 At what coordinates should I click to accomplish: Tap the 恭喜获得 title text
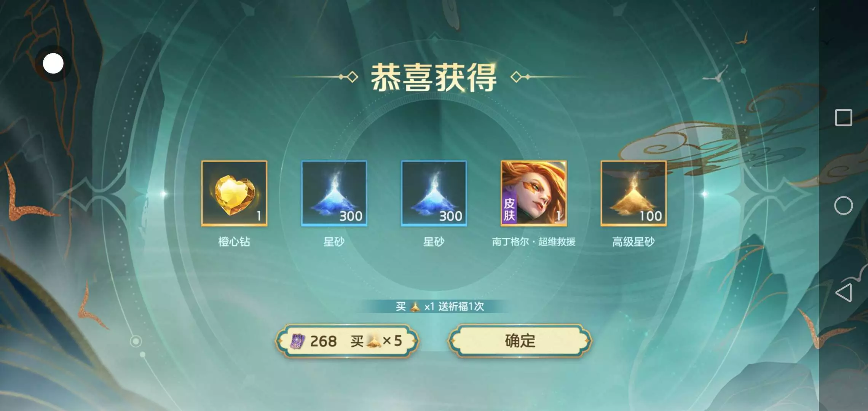(x=434, y=78)
